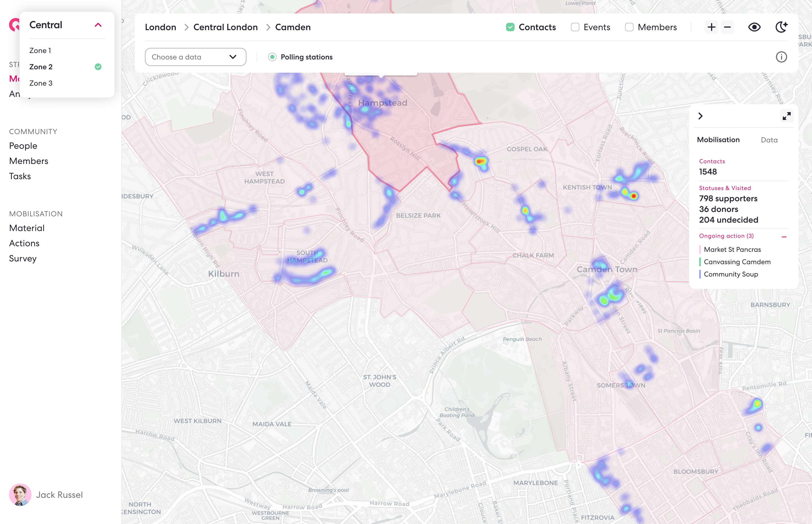Go to Central London breadcrumb
This screenshot has height=524, width=812.
225,27
